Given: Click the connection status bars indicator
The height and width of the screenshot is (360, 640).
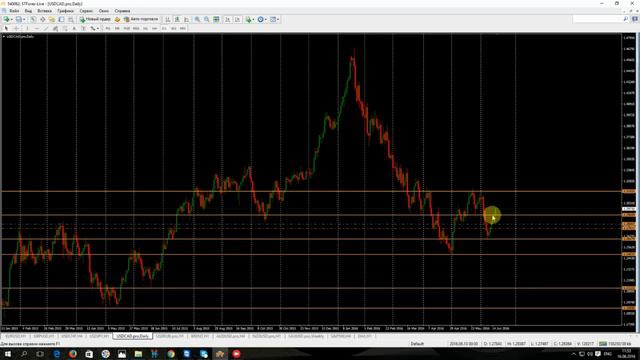Looking at the screenshot, I should (x=603, y=344).
